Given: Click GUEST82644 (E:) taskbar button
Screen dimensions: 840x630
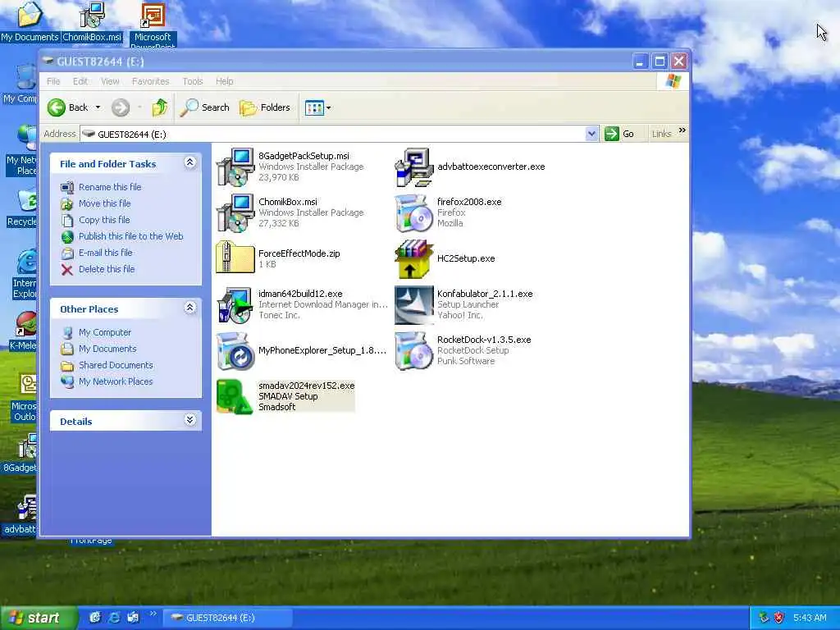Looking at the screenshot, I should (x=228, y=619).
